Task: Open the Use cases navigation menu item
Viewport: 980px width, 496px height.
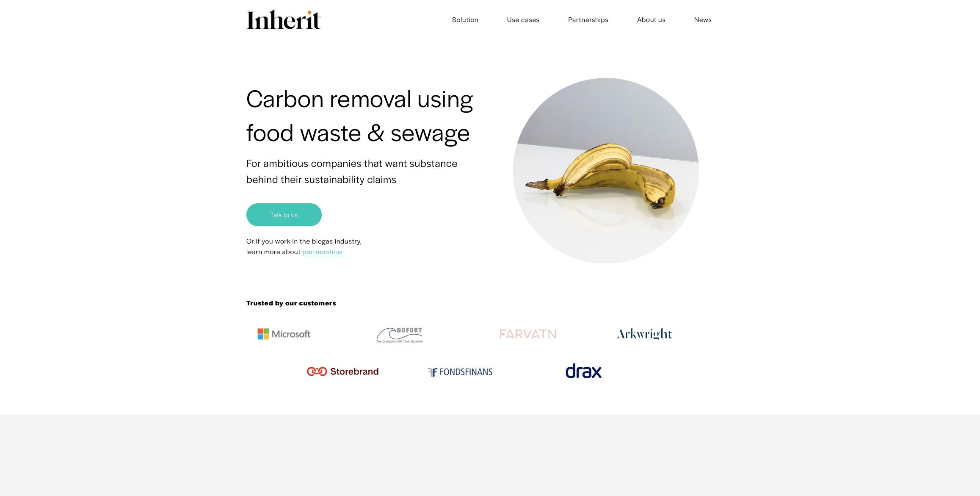Action: click(524, 19)
